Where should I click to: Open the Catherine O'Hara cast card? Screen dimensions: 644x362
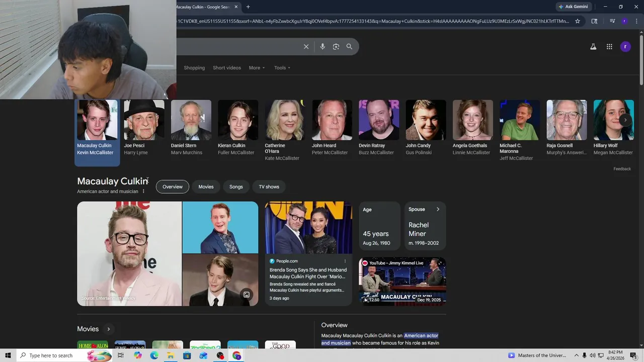tap(285, 131)
